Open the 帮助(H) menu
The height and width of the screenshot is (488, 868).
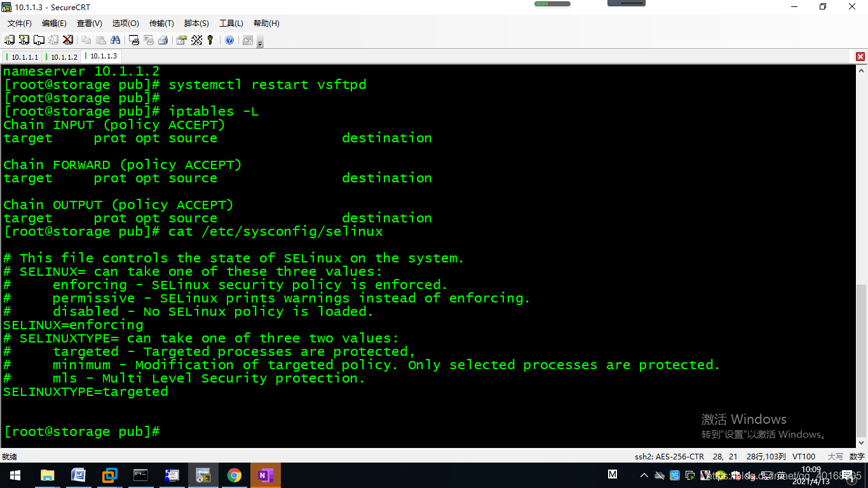pyautogui.click(x=266, y=24)
